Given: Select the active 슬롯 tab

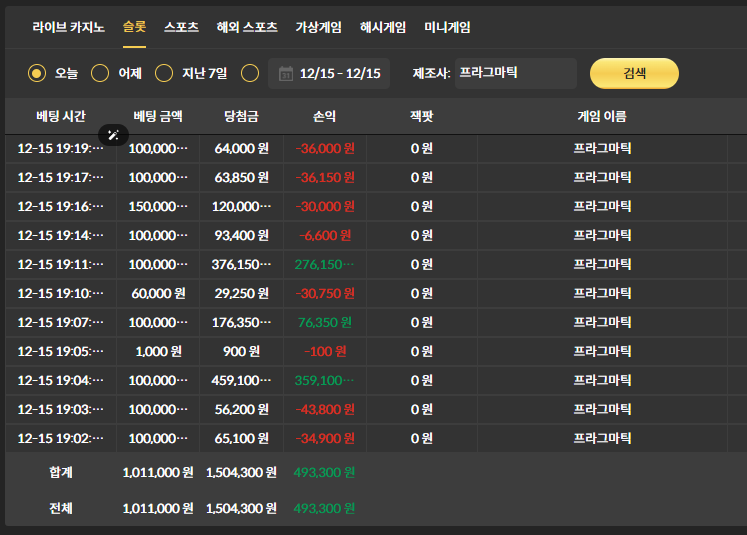Looking at the screenshot, I should click(x=134, y=27).
